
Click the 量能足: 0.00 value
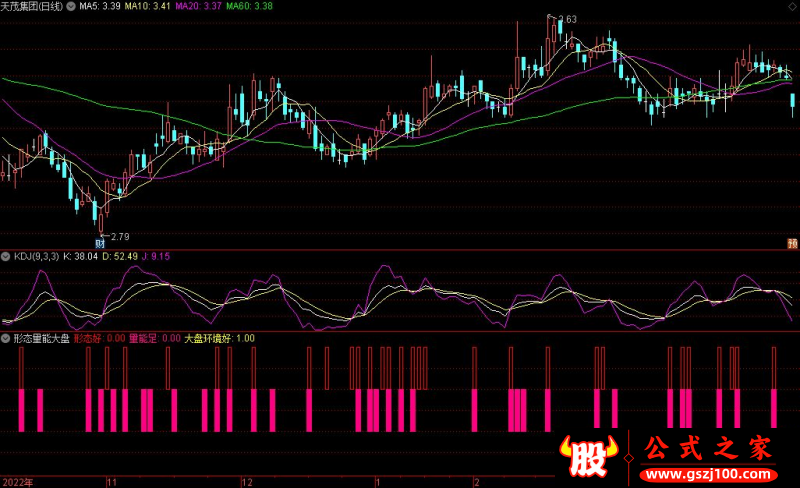tap(155, 338)
